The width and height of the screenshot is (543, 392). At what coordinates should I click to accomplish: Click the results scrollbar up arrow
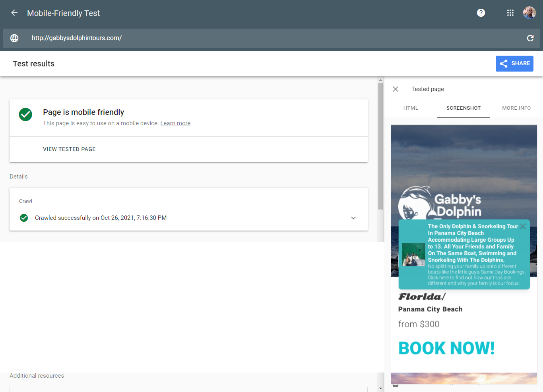point(380,80)
